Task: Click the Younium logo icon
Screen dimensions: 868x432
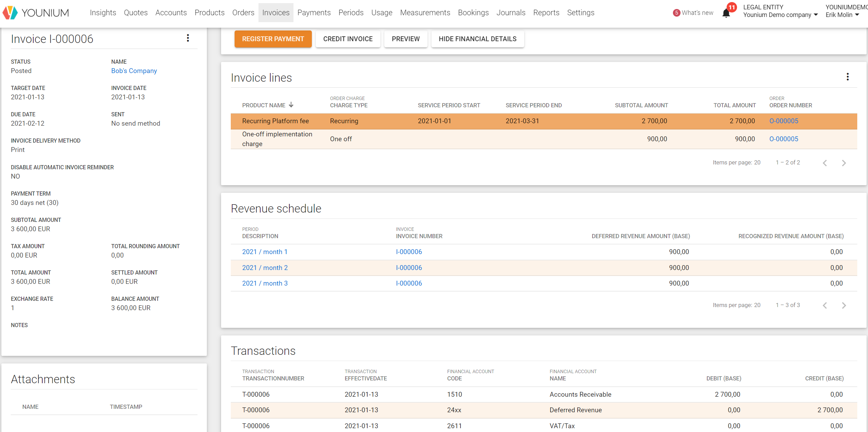Action: pos(10,13)
